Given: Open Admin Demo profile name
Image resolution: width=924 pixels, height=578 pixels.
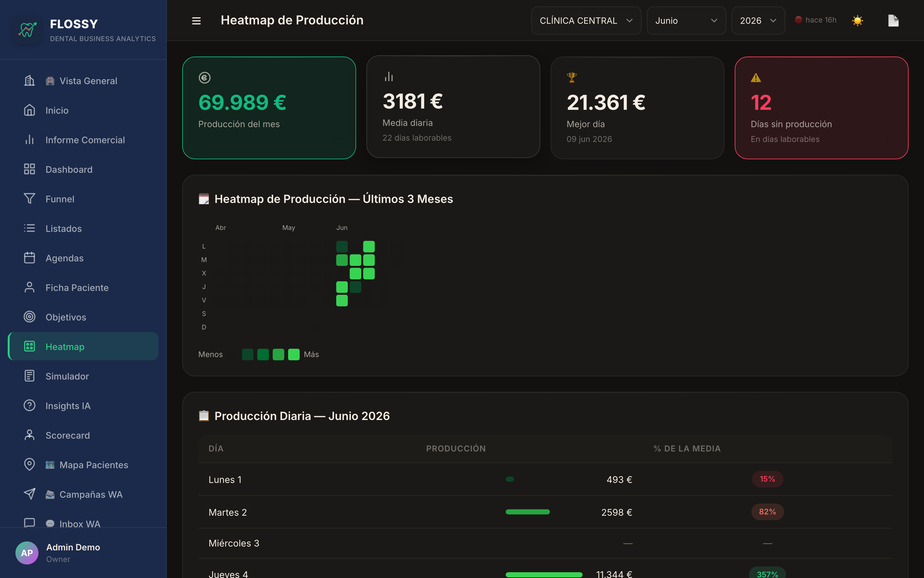Looking at the screenshot, I should click(73, 547).
